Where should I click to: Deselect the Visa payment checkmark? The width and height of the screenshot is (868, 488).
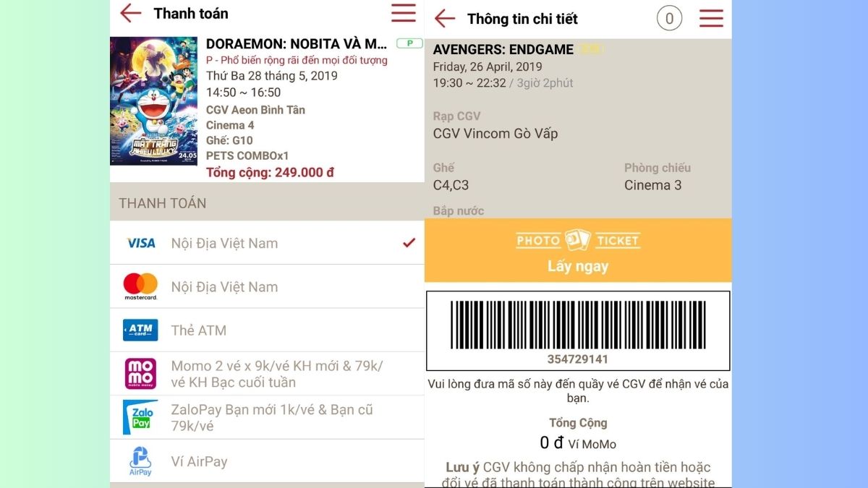click(x=408, y=243)
